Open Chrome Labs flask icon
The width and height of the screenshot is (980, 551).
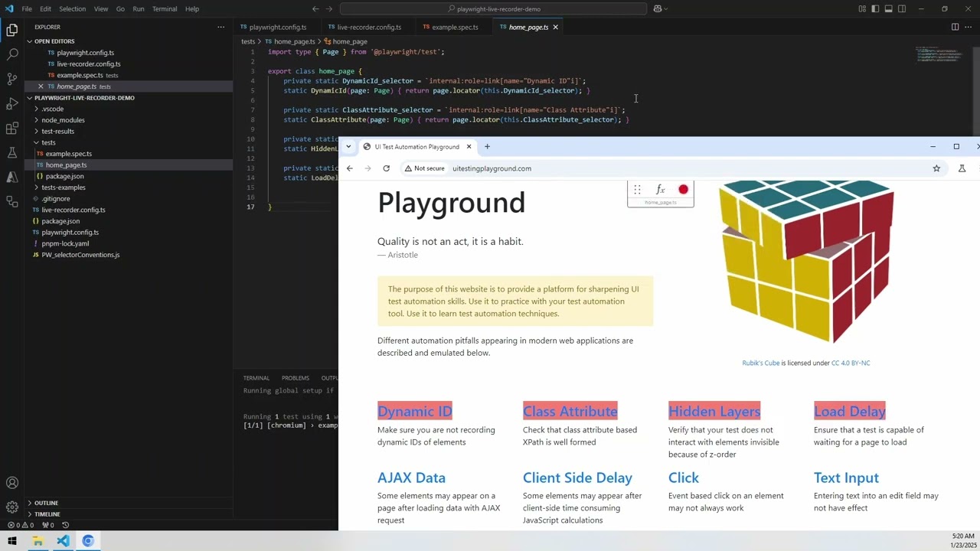pyautogui.click(x=962, y=168)
